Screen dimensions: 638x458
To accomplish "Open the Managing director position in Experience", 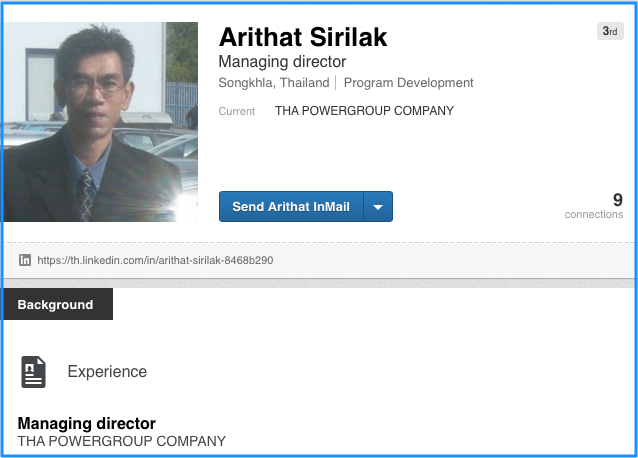I will 87,423.
